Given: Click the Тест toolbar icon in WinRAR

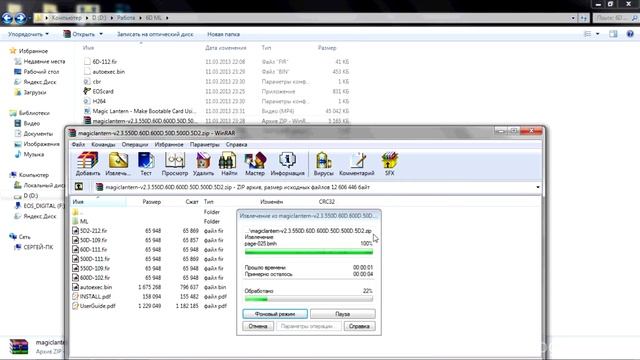Looking at the screenshot, I should (146, 164).
